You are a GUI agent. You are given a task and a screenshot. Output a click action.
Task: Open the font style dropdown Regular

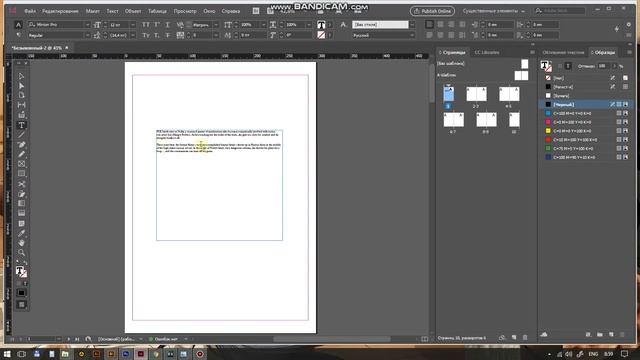(87, 36)
